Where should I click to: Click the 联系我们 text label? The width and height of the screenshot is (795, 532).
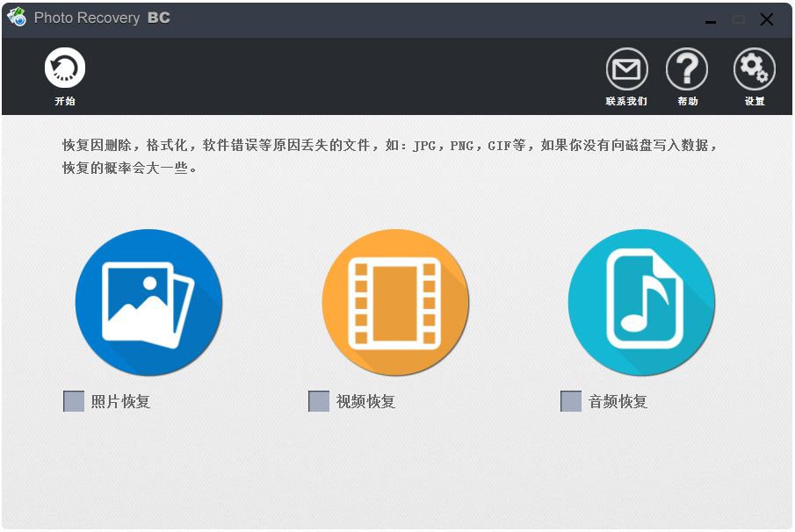(x=626, y=101)
